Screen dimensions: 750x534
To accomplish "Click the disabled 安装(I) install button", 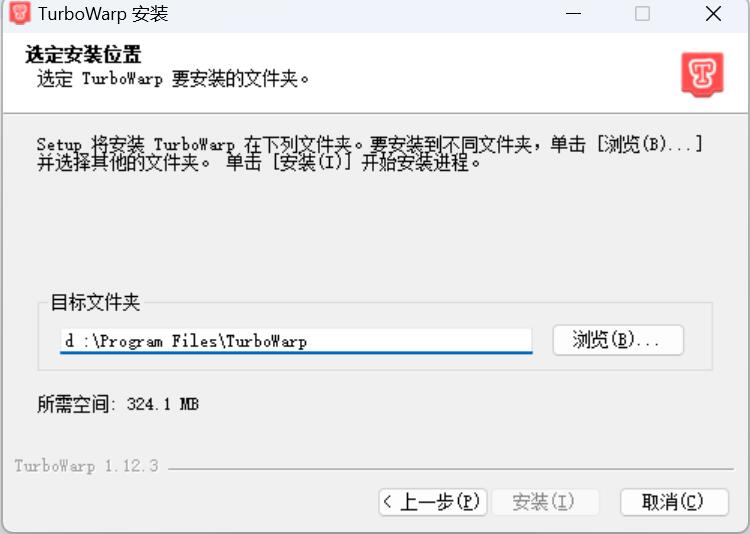I will click(x=545, y=502).
